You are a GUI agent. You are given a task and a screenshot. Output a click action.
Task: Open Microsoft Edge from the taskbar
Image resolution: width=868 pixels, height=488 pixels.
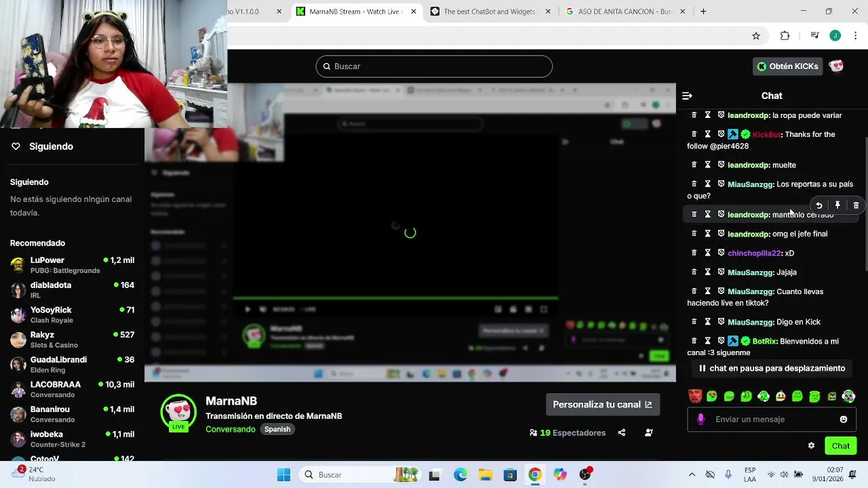pyautogui.click(x=460, y=474)
